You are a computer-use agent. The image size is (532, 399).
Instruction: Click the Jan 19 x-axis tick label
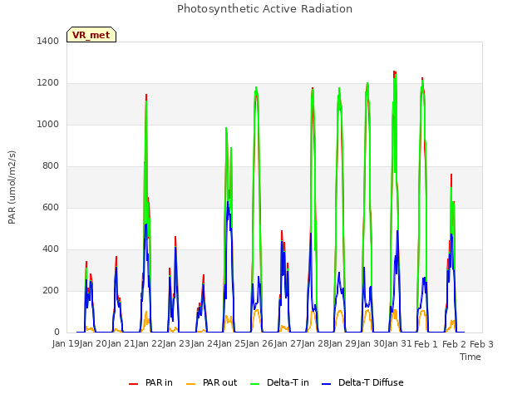tap(66, 344)
